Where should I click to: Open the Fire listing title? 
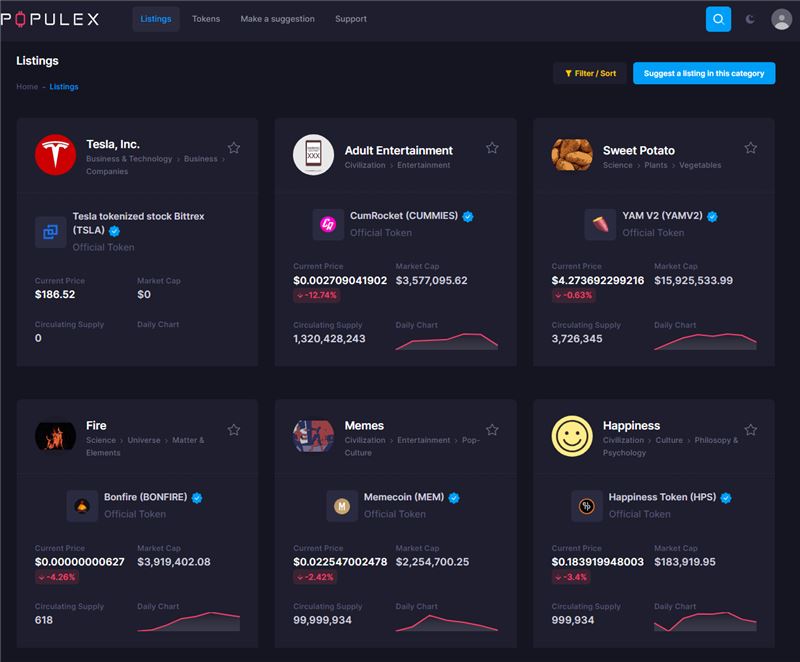click(96, 425)
